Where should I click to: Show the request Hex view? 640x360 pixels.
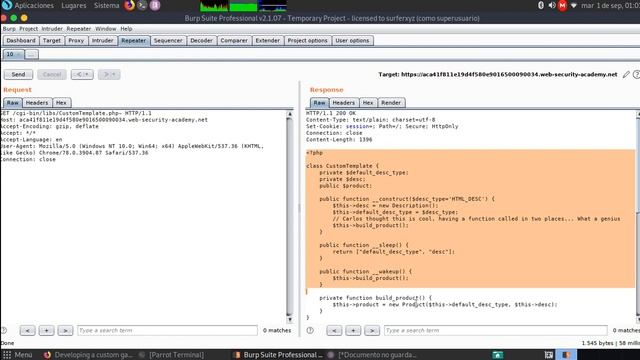pos(61,103)
